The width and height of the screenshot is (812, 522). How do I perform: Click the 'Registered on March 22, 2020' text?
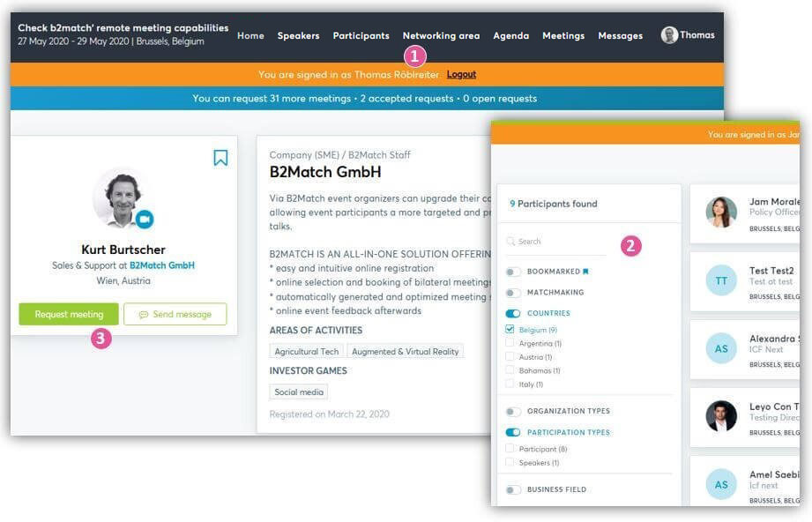[330, 414]
